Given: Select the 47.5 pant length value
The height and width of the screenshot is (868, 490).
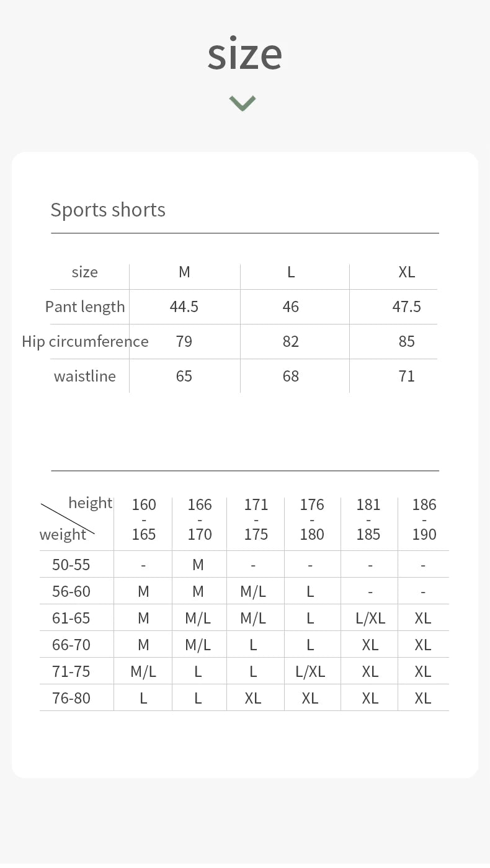Looking at the screenshot, I should (406, 306).
